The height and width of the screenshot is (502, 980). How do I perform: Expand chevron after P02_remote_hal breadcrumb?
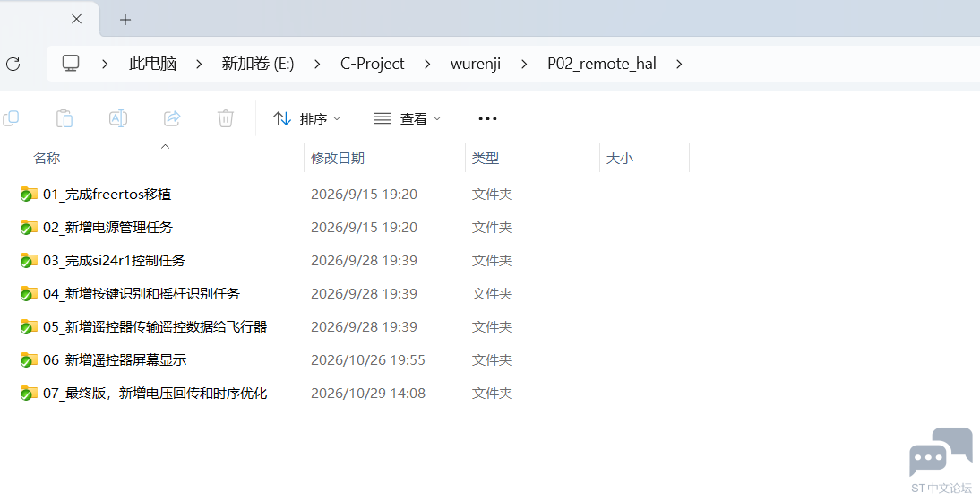[x=679, y=64]
